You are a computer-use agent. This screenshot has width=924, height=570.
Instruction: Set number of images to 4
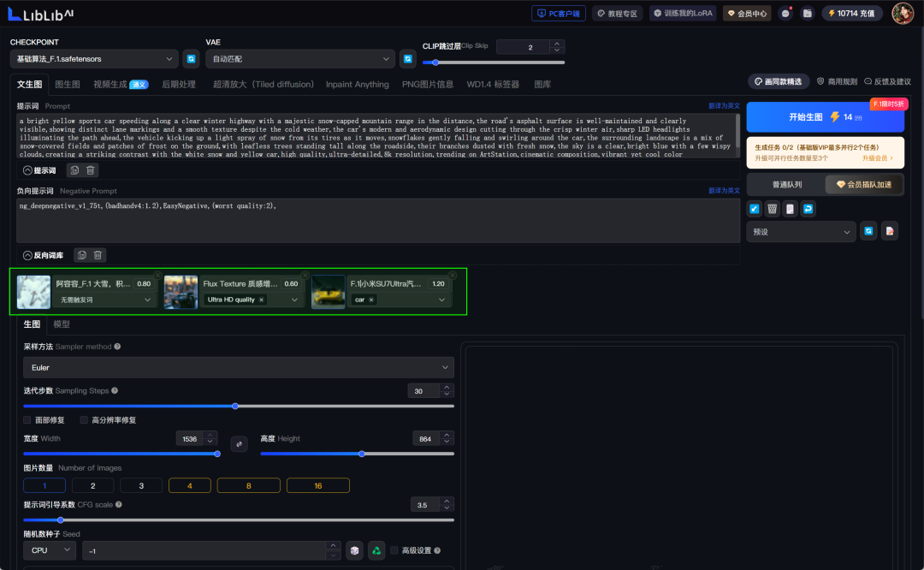[189, 485]
